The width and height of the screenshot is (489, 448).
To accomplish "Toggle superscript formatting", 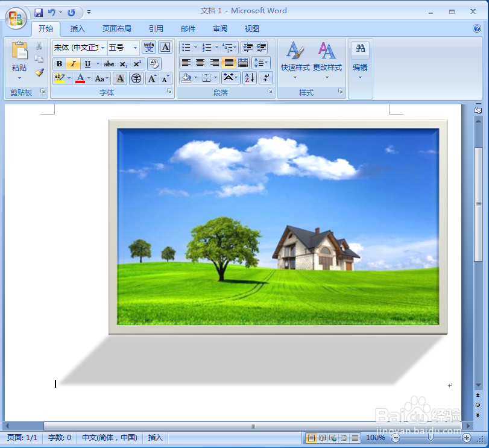I will pyautogui.click(x=137, y=64).
